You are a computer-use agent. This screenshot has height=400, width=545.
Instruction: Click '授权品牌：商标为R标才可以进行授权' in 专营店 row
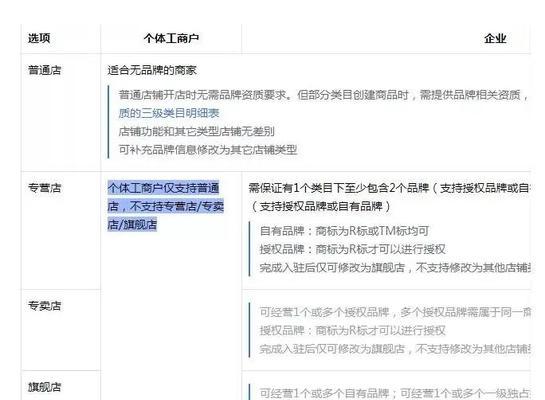coord(352,249)
